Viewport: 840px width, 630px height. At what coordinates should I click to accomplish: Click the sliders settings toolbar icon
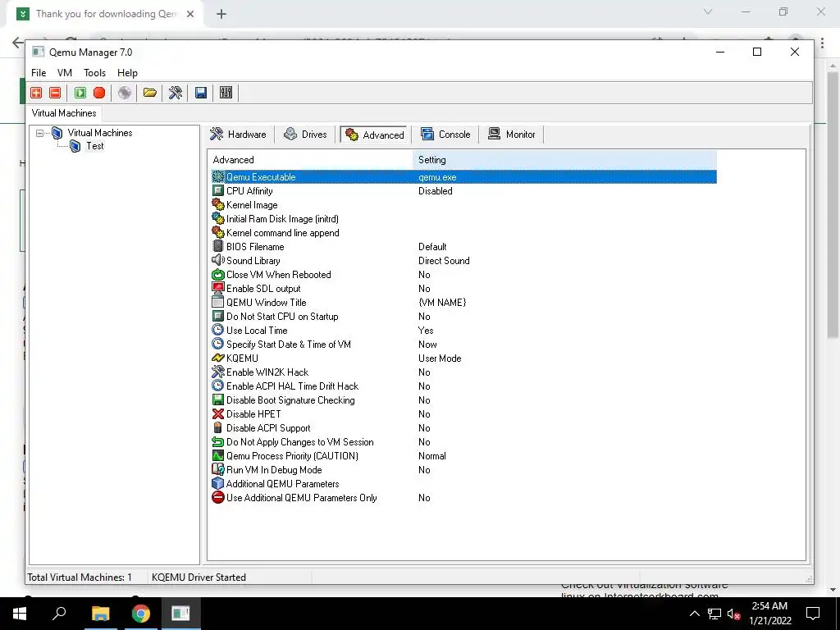226,93
